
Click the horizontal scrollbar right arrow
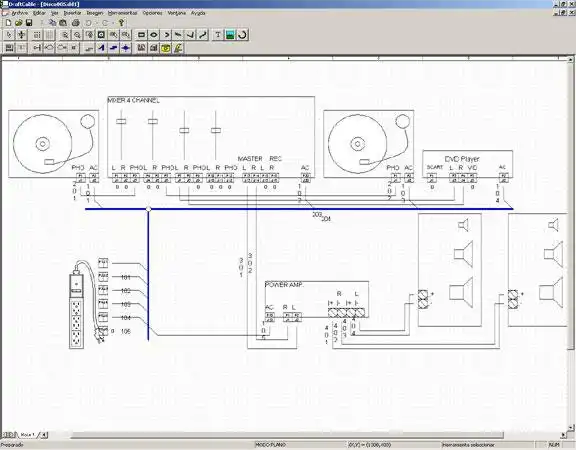(564, 435)
